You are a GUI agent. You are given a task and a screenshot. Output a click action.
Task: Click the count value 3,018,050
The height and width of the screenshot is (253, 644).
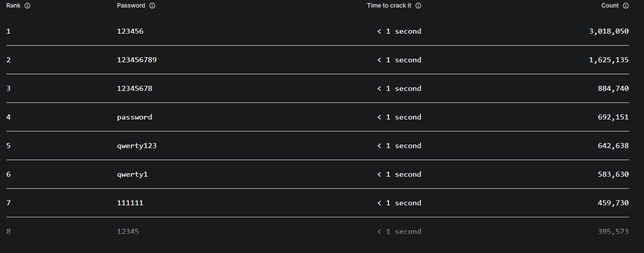608,31
